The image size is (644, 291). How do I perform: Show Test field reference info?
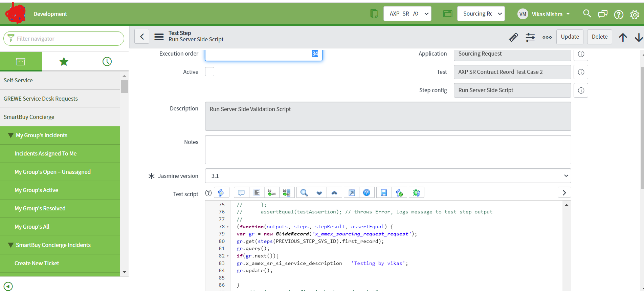[x=581, y=72]
